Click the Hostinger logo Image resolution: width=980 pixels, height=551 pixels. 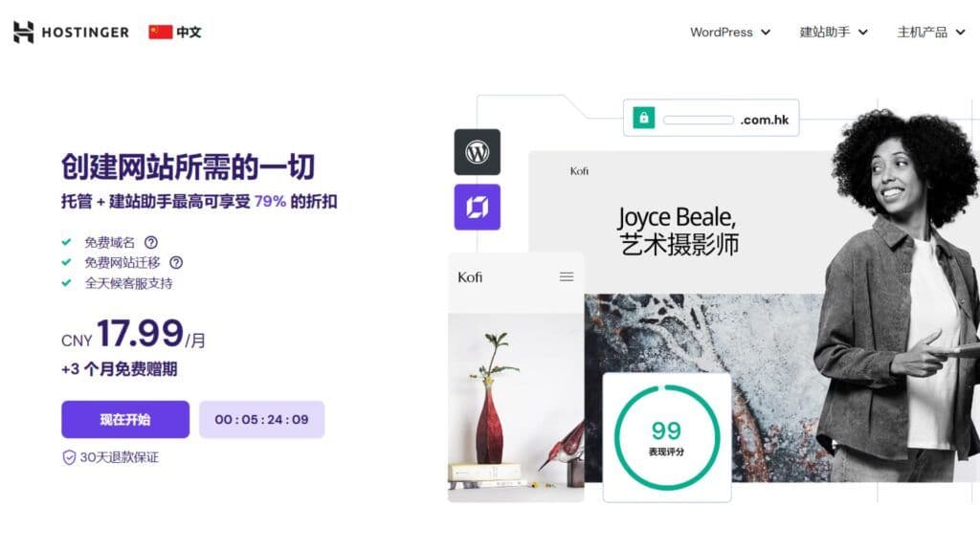[69, 31]
